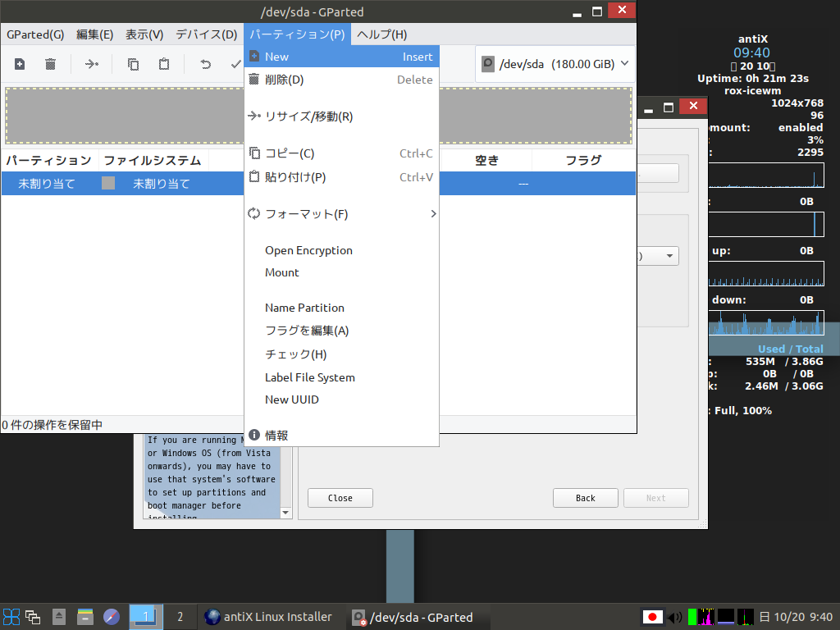
Task: Click the Paste partition toolbar icon
Action: [x=164, y=64]
